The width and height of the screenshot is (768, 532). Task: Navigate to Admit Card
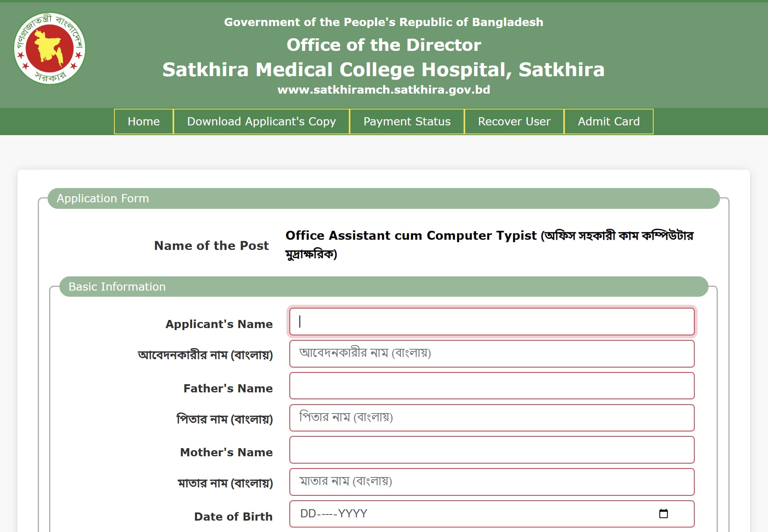point(608,121)
